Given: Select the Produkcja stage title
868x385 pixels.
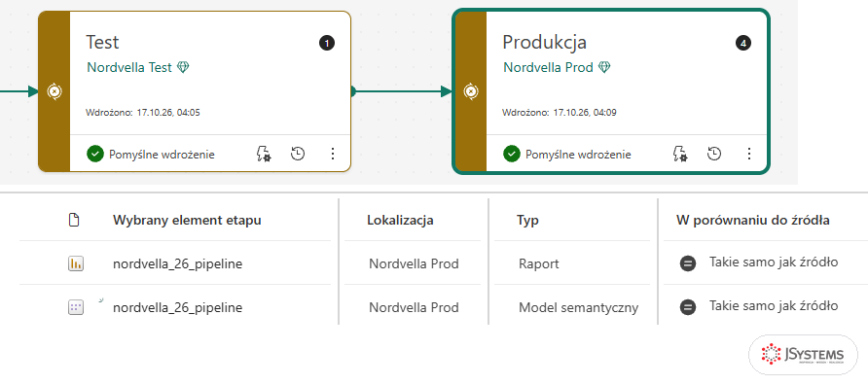Looking at the screenshot, I should click(x=545, y=42).
